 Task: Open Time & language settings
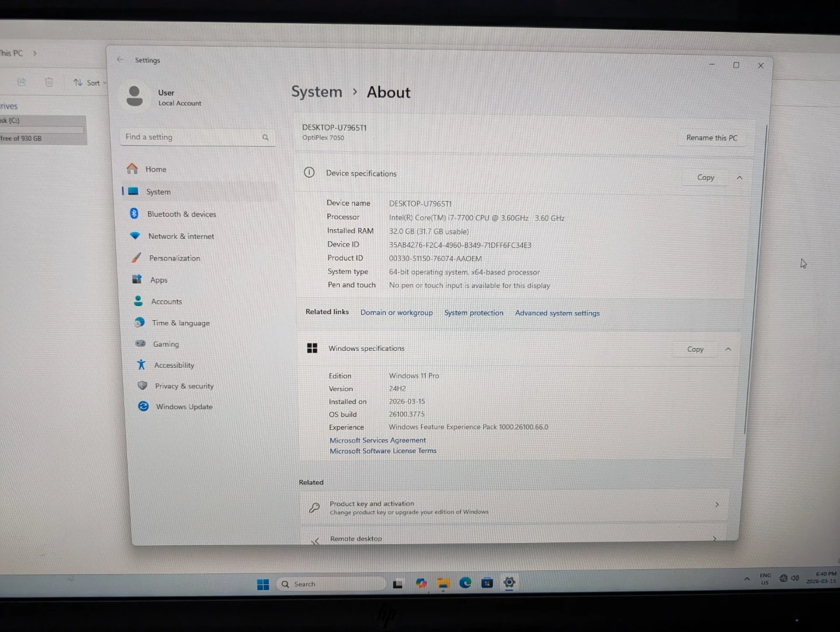pos(180,323)
